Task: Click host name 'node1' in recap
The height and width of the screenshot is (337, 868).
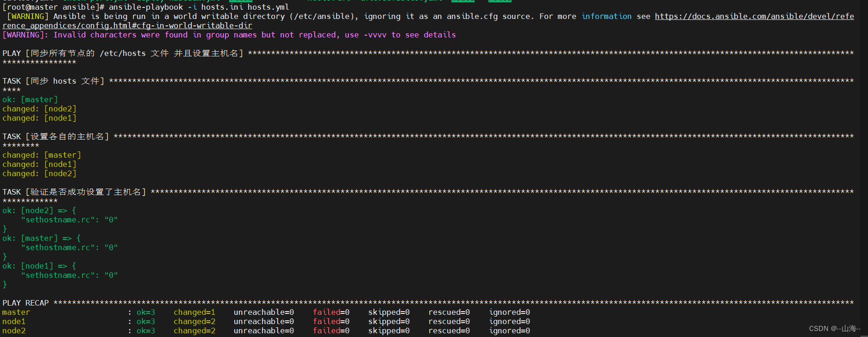Action: [14, 322]
